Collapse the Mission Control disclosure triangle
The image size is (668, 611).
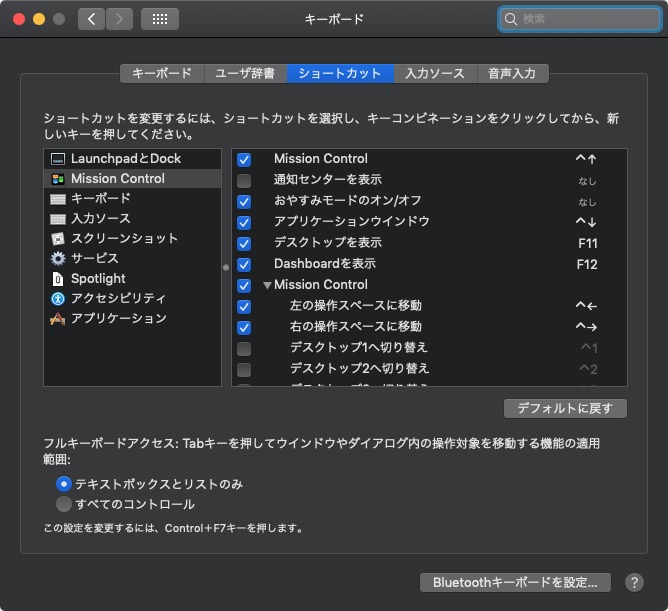pyautogui.click(x=267, y=285)
